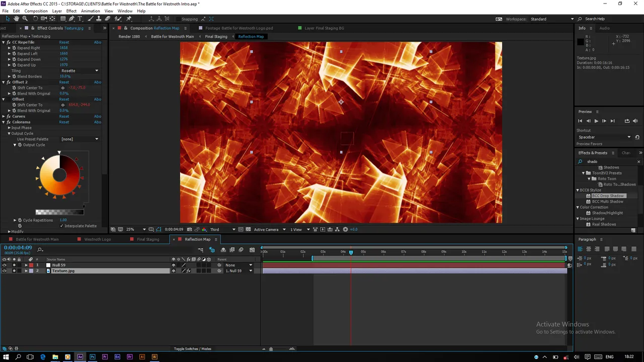This screenshot has width=644, height=362.
Task: Mute audio in the Preview panel
Action: [635, 121]
